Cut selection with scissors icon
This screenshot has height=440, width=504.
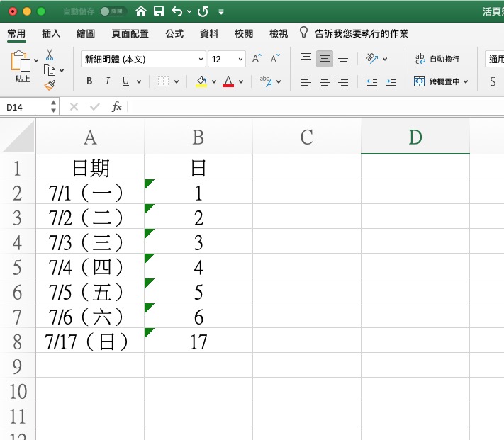50,55
